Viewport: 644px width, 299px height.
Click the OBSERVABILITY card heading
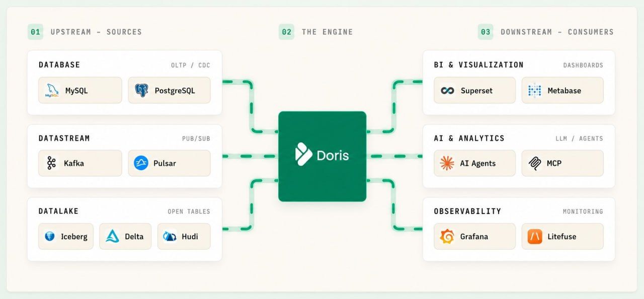(x=467, y=211)
